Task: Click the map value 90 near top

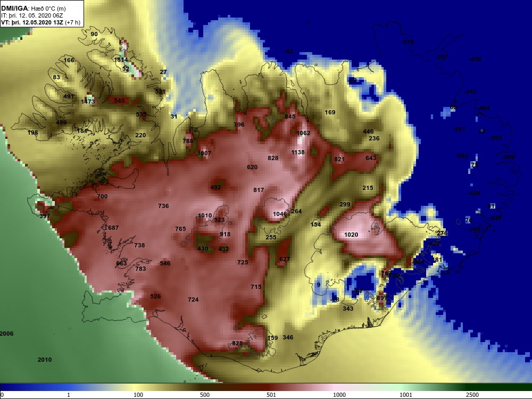Action: click(94, 34)
